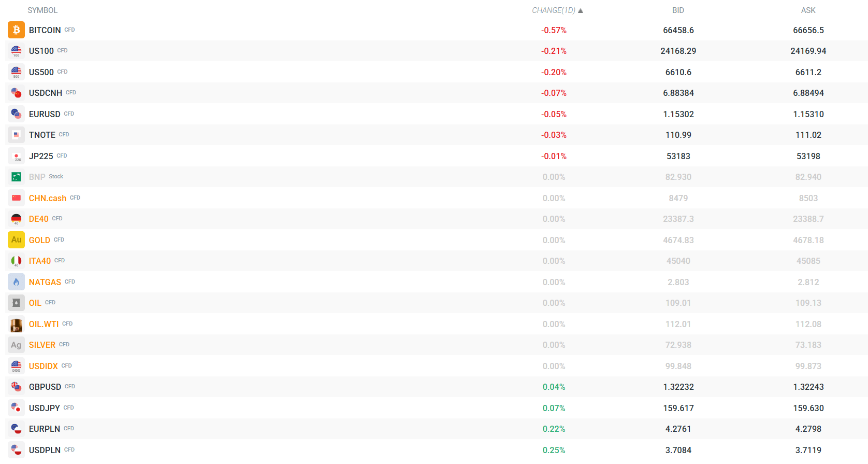This screenshot has width=868, height=464.
Task: Open the GOLD symbol link
Action: (x=39, y=240)
